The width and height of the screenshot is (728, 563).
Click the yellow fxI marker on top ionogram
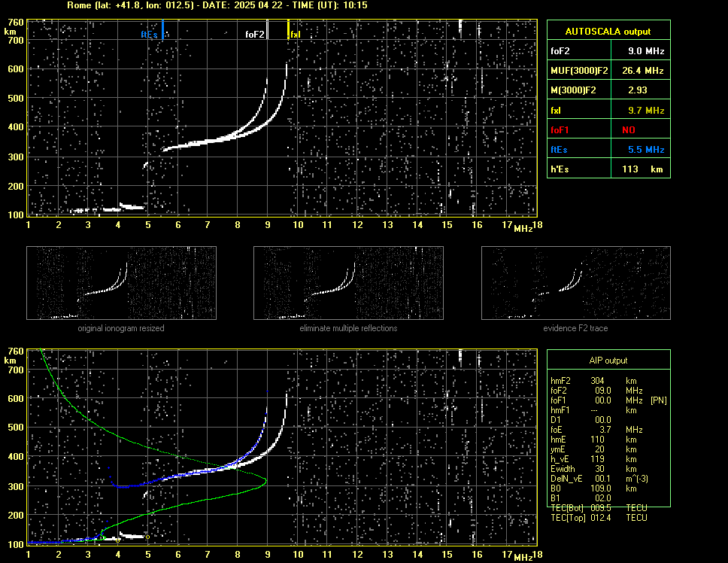click(288, 29)
